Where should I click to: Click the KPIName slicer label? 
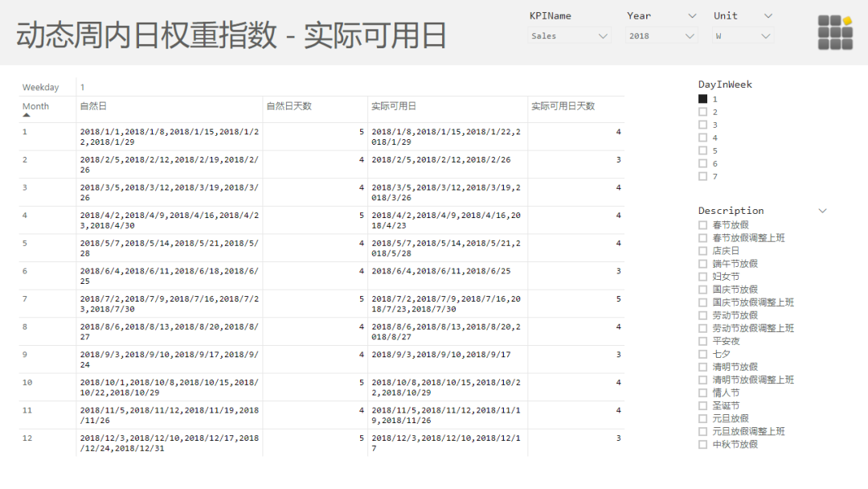[x=551, y=16]
